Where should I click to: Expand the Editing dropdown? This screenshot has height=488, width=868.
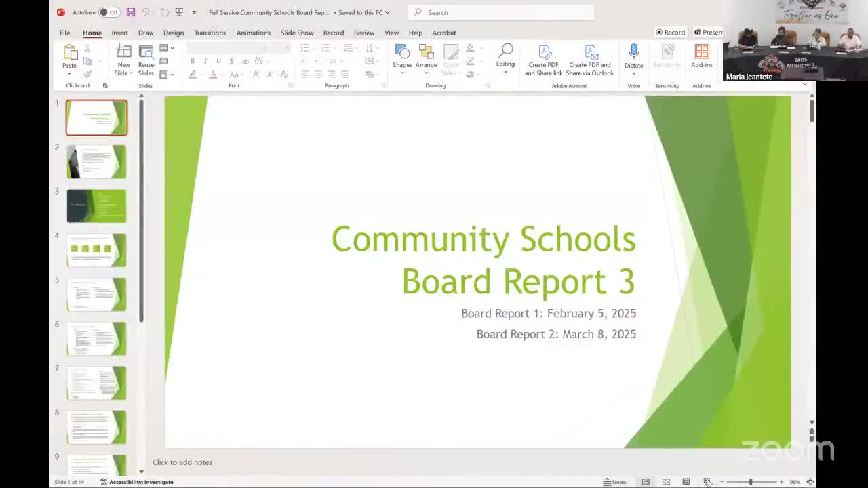(x=505, y=72)
